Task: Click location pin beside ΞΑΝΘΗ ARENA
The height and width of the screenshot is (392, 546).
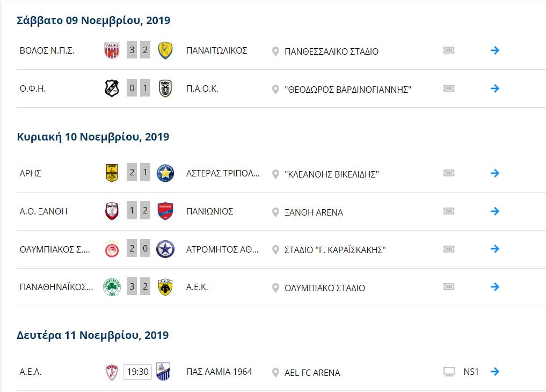Action: click(275, 212)
